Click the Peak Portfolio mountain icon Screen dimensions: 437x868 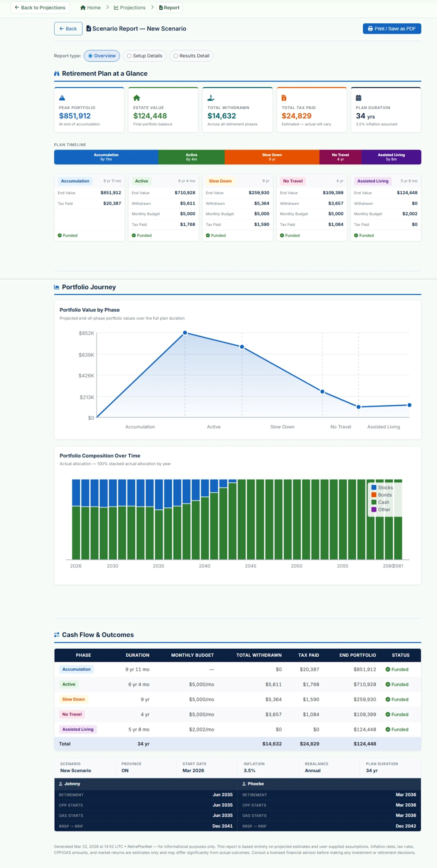point(62,98)
